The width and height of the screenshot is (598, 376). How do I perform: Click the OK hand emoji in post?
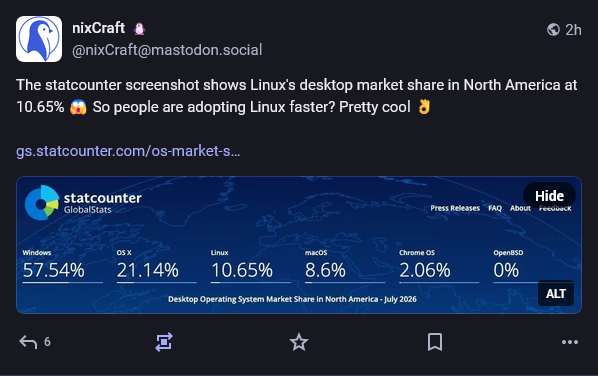point(424,106)
